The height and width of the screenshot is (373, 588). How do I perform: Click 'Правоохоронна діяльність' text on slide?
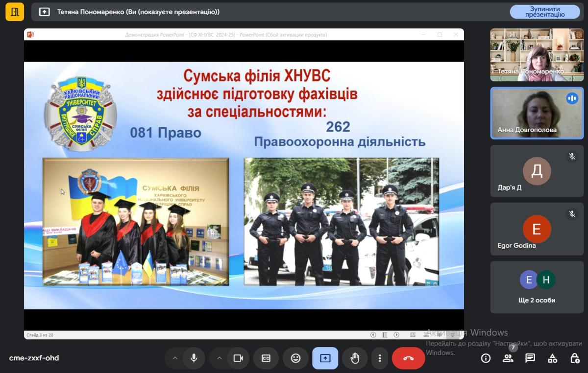[340, 142]
